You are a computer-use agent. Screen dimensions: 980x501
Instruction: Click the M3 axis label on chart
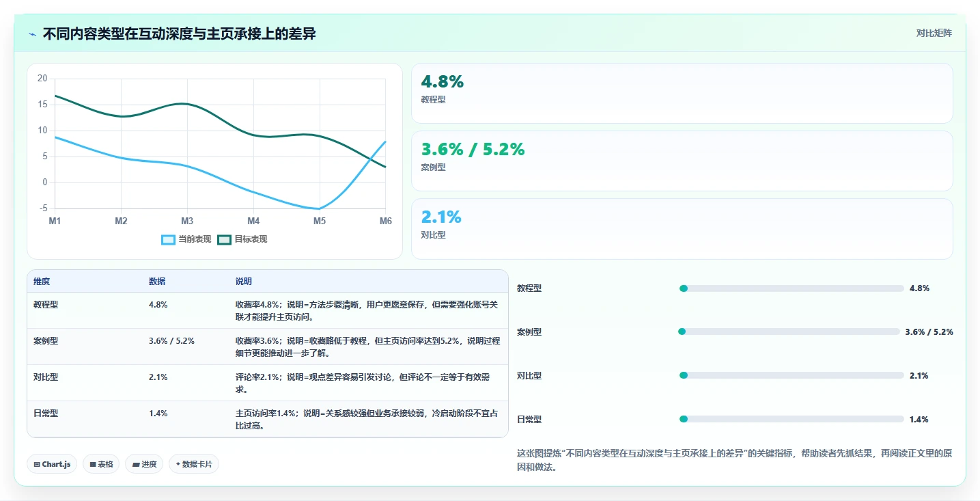187,221
